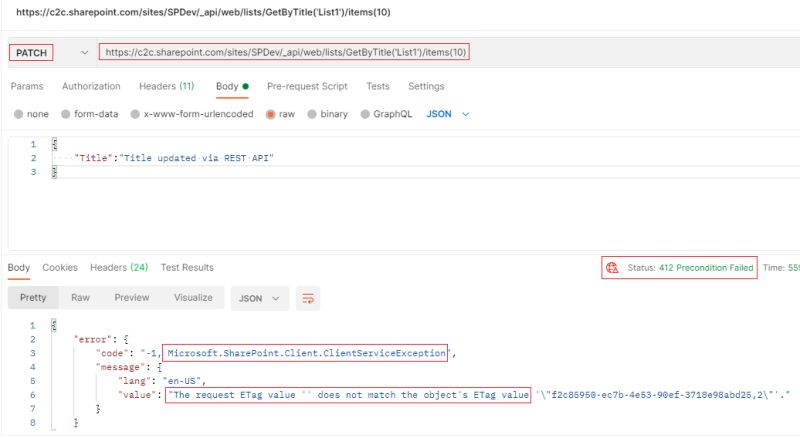800x438 pixels.
Task: Click the request title URL at top
Action: tap(203, 12)
